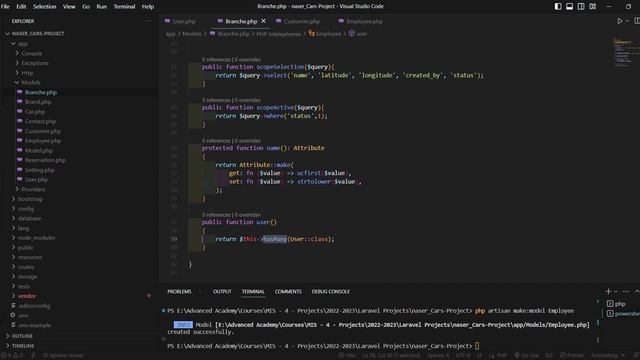Viewport: 640px width, 360px height.
Task: Open the Edit menu
Action: [x=21, y=7]
